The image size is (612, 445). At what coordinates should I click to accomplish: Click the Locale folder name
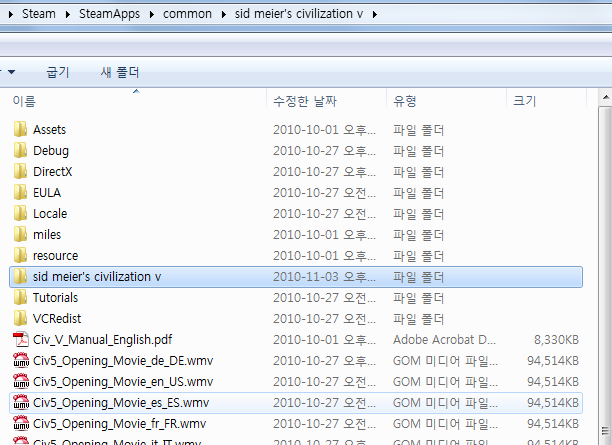coord(50,214)
